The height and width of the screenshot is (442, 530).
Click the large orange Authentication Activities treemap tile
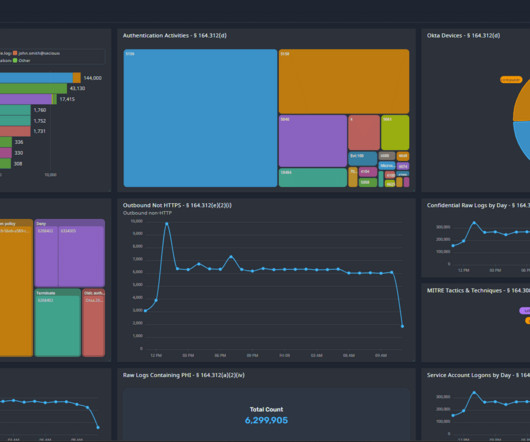[x=344, y=81]
